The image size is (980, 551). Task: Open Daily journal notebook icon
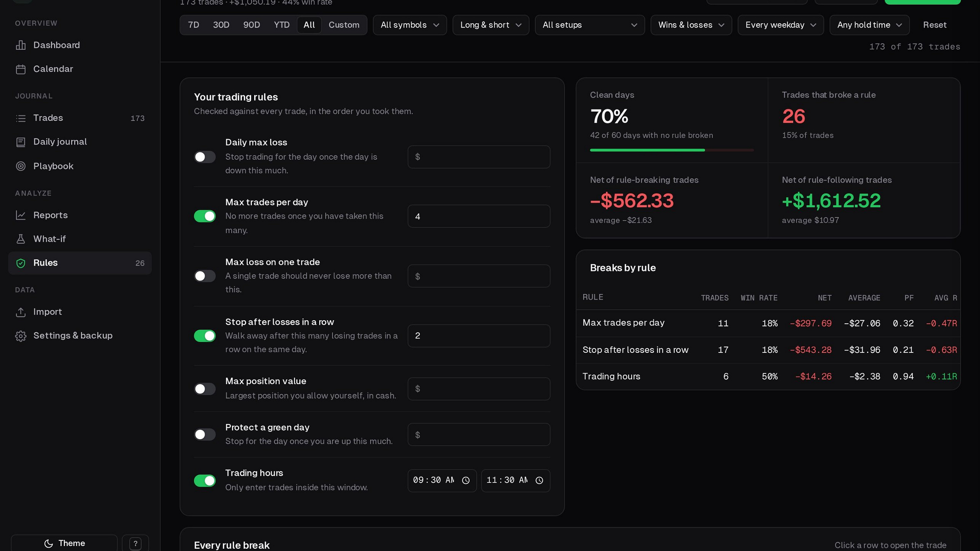(x=21, y=142)
